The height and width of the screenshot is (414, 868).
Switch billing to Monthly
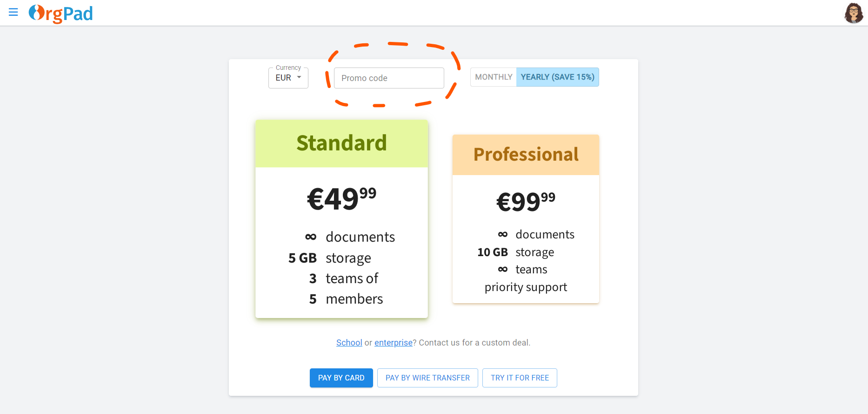(x=494, y=77)
